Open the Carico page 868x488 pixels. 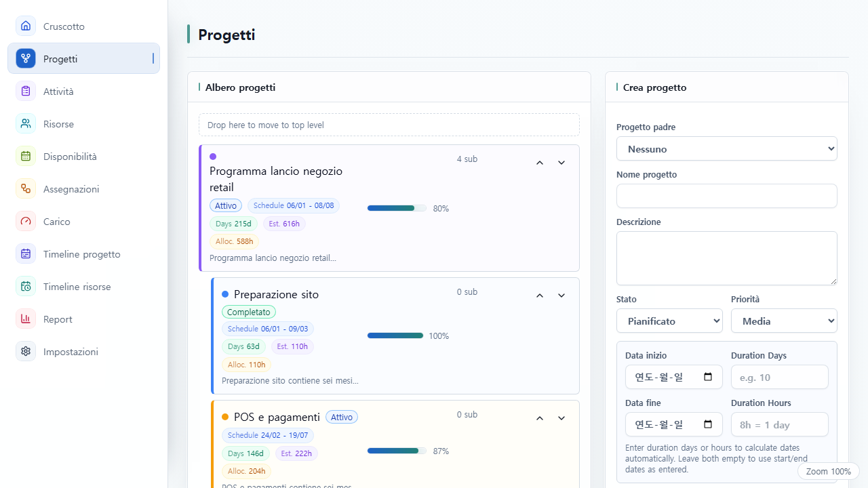tap(84, 222)
